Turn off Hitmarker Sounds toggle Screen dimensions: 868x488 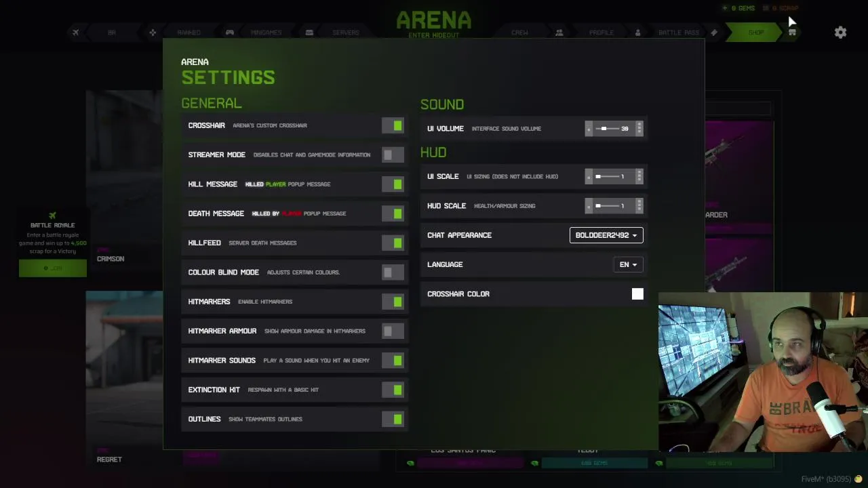[x=393, y=361]
